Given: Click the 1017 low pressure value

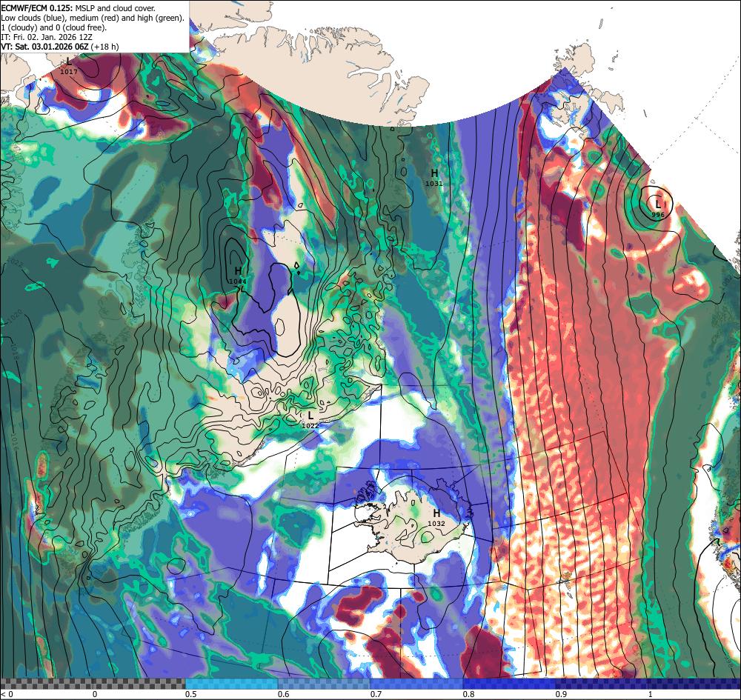Looking at the screenshot, I should pyautogui.click(x=68, y=72).
